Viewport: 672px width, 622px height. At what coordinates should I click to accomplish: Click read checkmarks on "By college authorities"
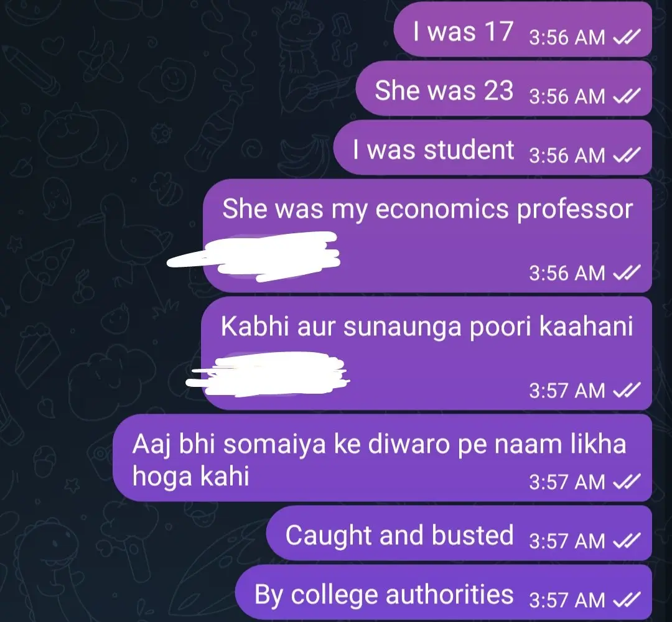[x=627, y=599]
